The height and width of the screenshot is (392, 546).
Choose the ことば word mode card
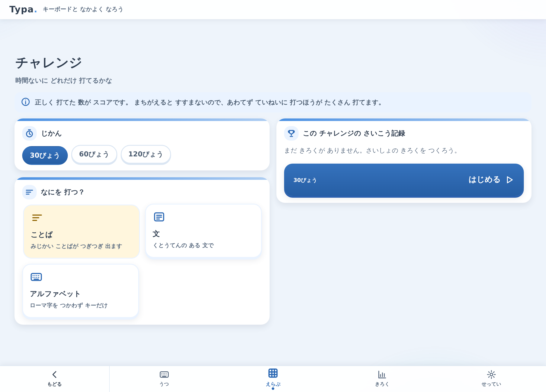(81, 231)
